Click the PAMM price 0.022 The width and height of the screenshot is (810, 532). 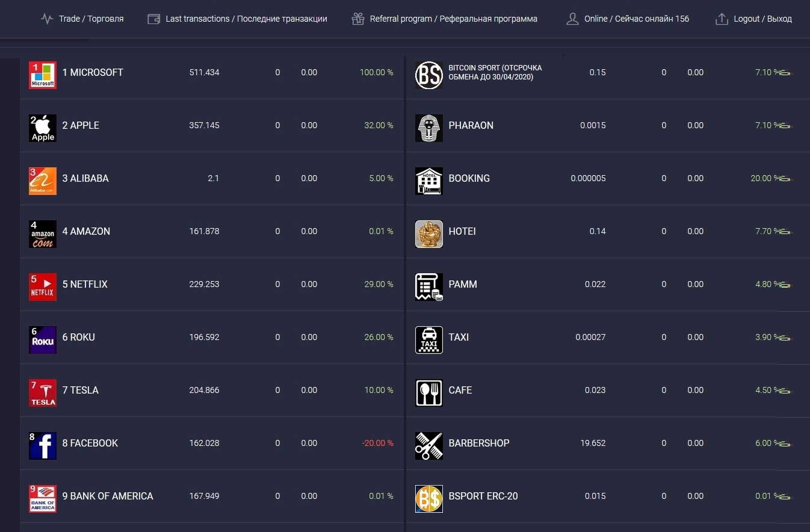tap(595, 284)
